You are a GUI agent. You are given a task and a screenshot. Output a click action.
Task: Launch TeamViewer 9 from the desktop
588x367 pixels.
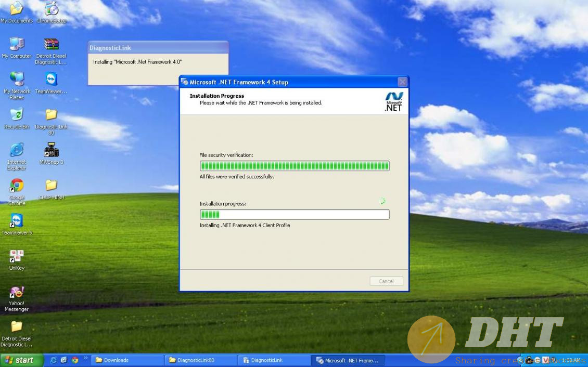(x=17, y=220)
